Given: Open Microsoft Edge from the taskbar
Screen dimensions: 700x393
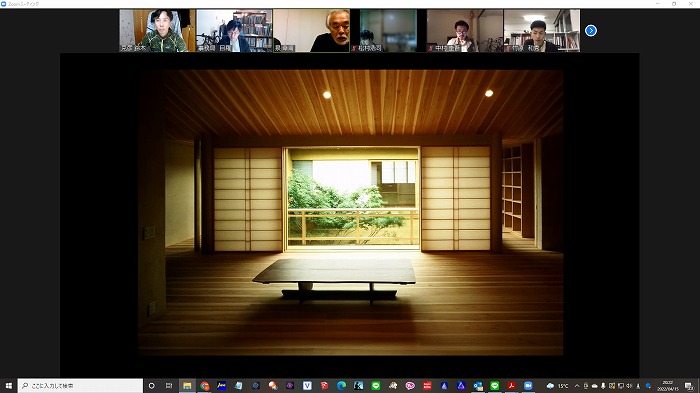Looking at the screenshot, I should coord(341,385).
